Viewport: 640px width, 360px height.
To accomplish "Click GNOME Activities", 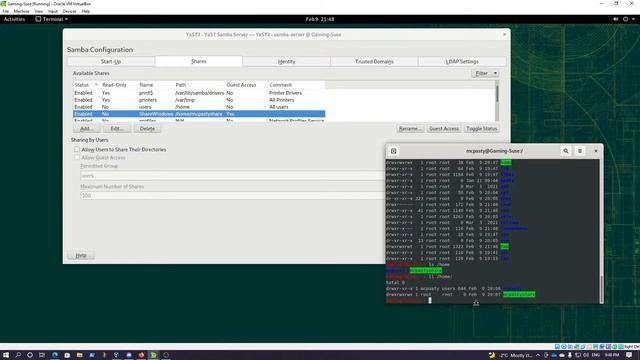I will 14,19.
